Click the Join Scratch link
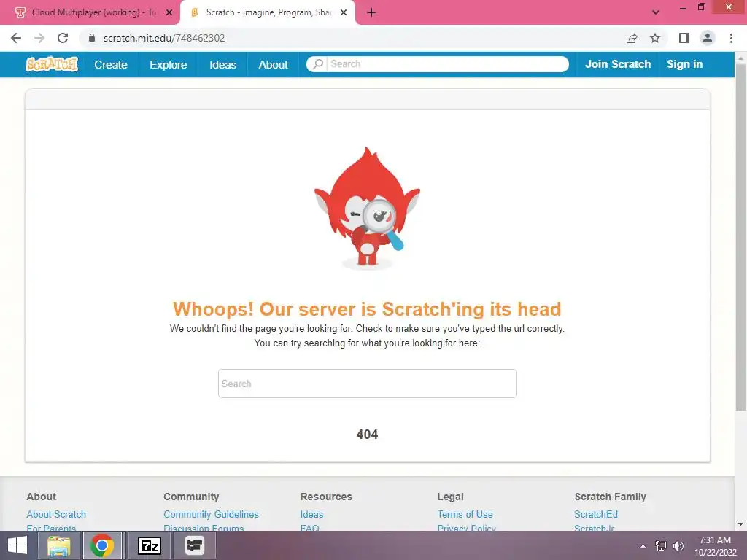This screenshot has width=747, height=560. (x=618, y=64)
